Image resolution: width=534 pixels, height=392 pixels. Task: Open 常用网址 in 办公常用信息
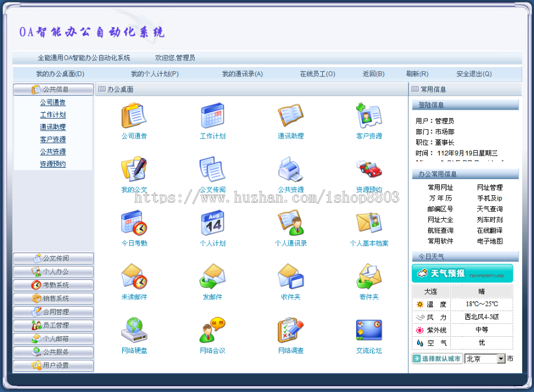coord(440,187)
